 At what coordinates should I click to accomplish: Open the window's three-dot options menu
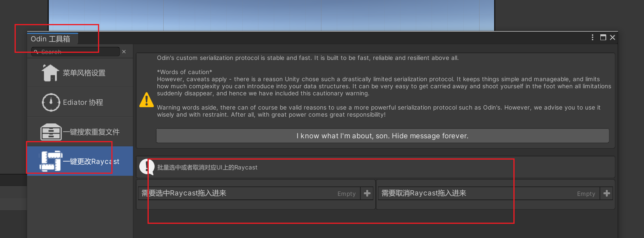click(x=592, y=37)
